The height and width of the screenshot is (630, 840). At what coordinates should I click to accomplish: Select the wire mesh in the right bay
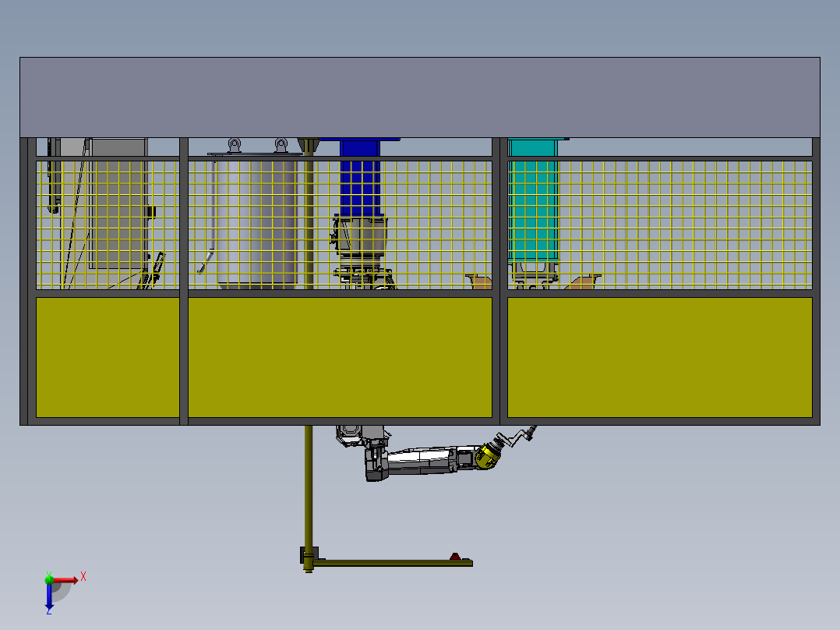tap(660, 225)
